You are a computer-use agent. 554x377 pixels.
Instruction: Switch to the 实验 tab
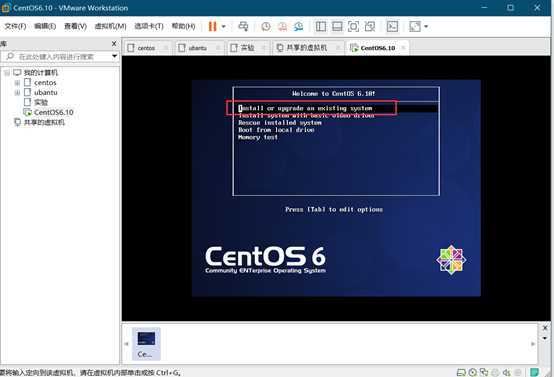coord(247,48)
